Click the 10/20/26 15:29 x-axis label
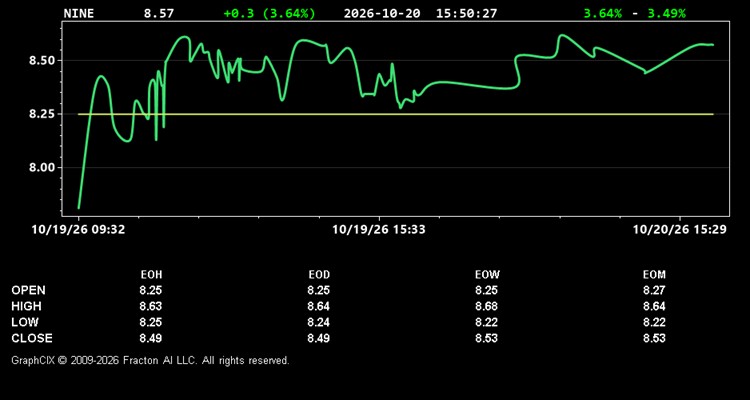The image size is (750, 400). click(x=680, y=230)
